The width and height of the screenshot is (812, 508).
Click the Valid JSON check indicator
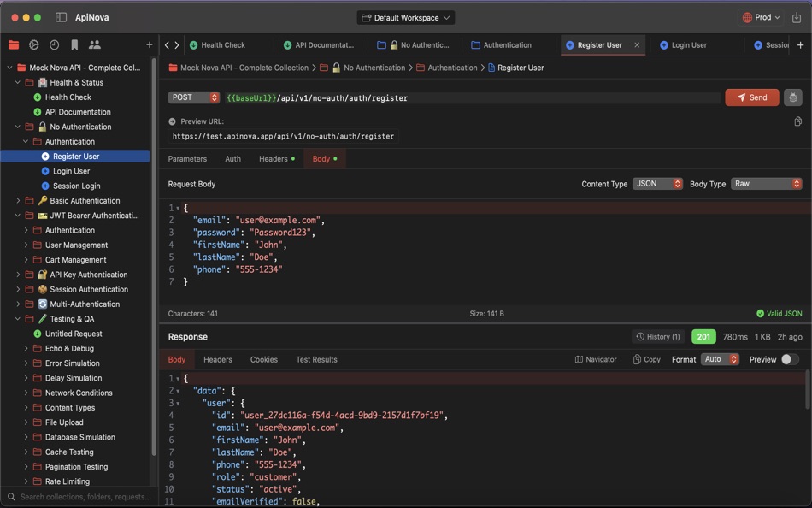pyautogui.click(x=780, y=314)
